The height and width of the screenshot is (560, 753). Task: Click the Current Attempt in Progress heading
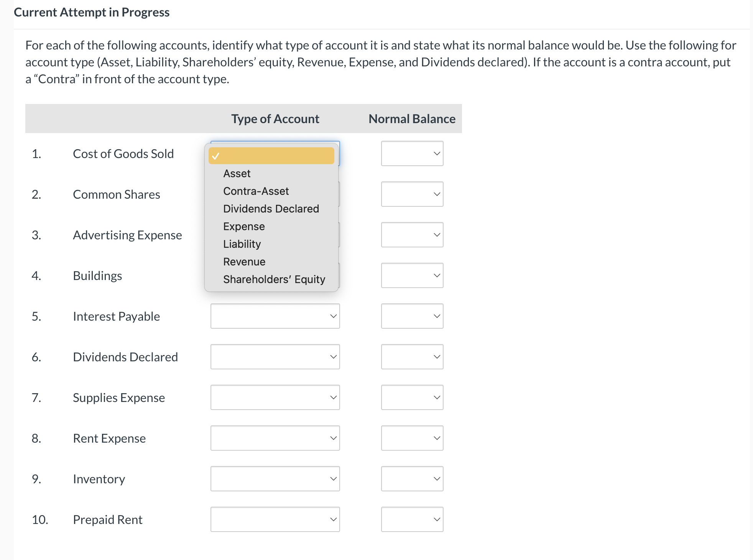tap(92, 12)
